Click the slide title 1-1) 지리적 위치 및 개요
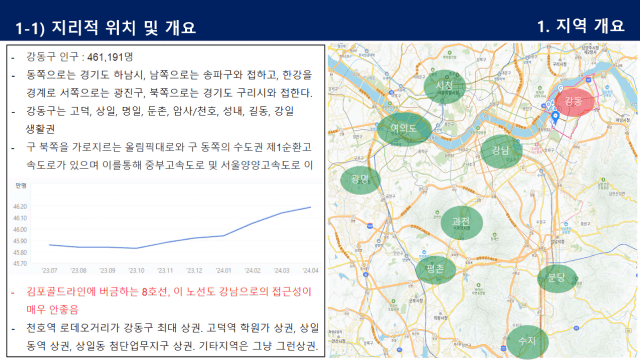The height and width of the screenshot is (360, 640). (x=105, y=28)
